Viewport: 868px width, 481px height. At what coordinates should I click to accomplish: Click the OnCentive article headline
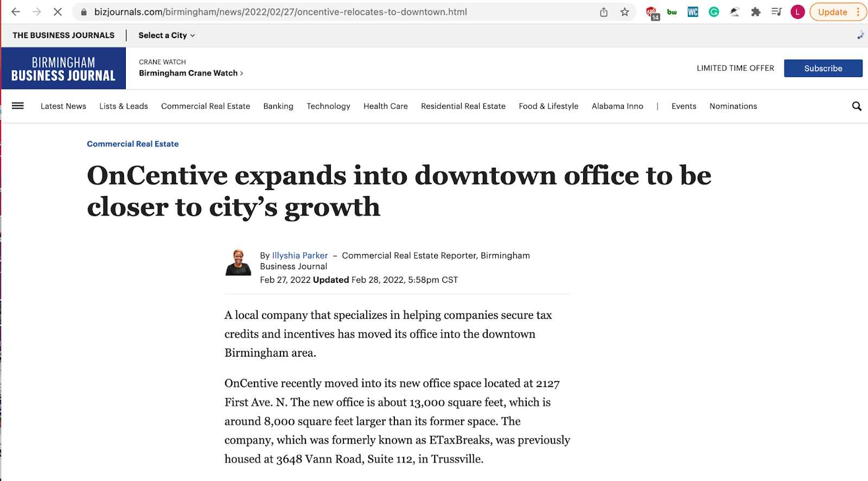point(399,191)
